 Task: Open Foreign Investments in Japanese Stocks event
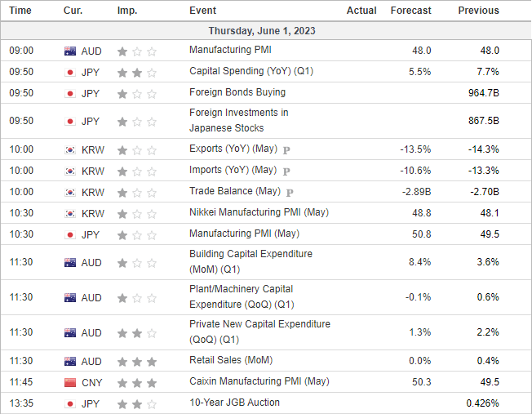(x=238, y=120)
